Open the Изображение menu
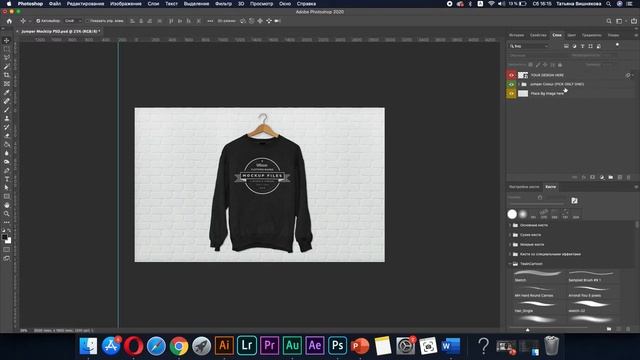Screen dimensions: 640x360 [126, 4]
